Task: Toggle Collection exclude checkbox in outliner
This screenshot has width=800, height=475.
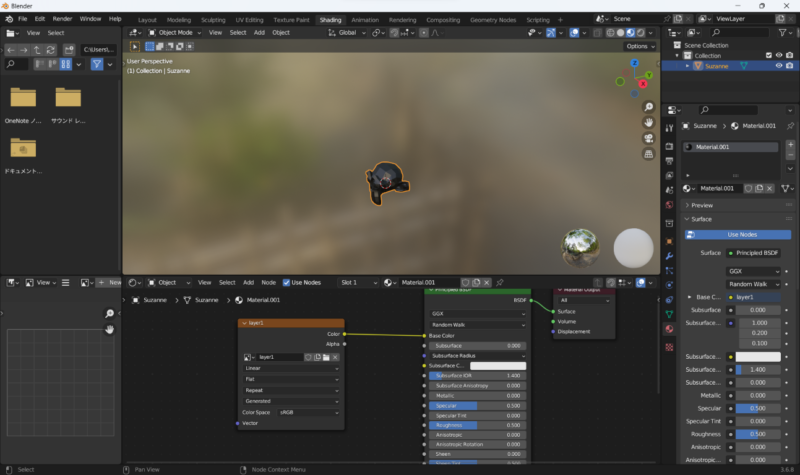Action: coord(768,55)
